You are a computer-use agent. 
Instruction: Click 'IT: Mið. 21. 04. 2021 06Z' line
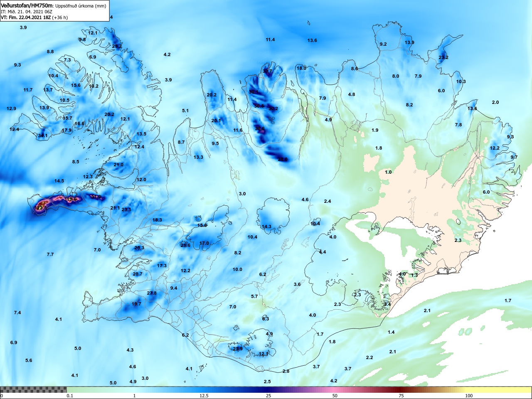click(x=27, y=12)
